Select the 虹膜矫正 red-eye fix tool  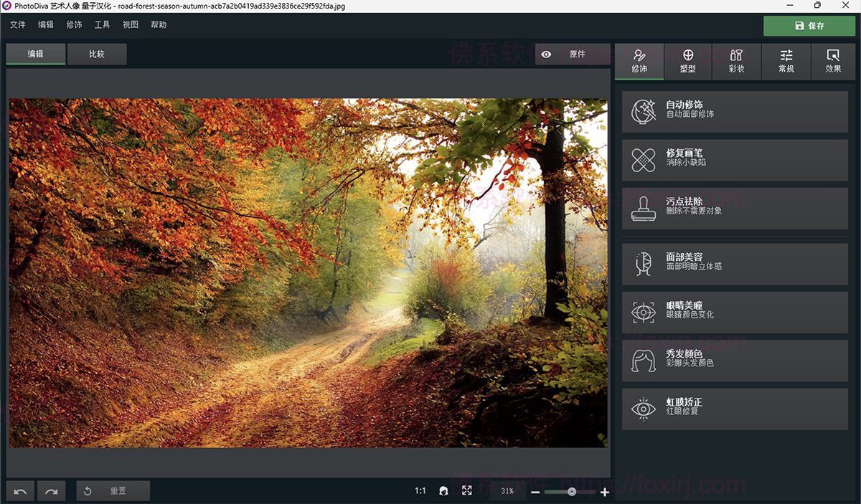tap(735, 409)
